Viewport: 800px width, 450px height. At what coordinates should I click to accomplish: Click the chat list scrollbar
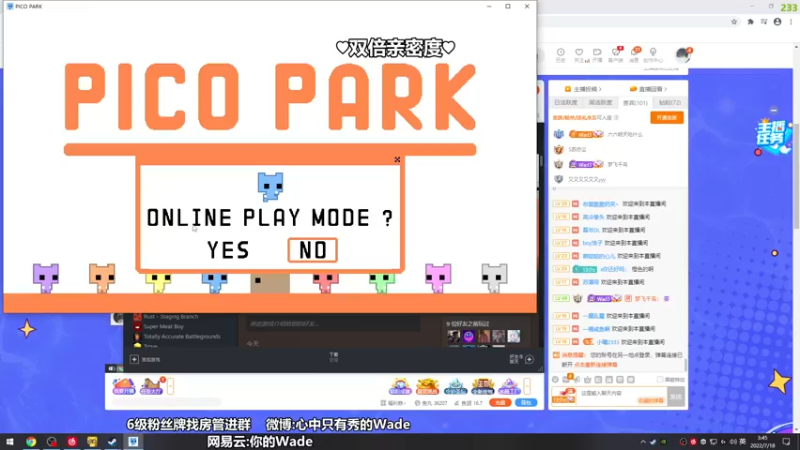point(685,364)
